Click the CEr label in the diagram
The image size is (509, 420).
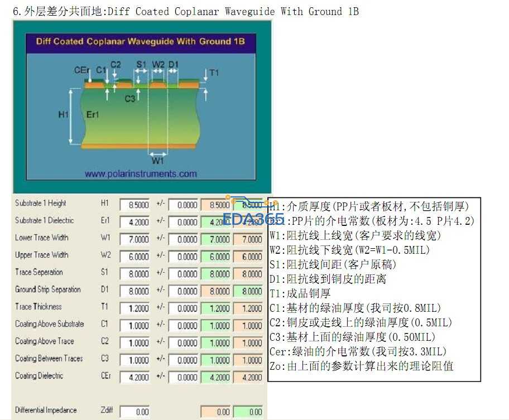tap(82, 70)
